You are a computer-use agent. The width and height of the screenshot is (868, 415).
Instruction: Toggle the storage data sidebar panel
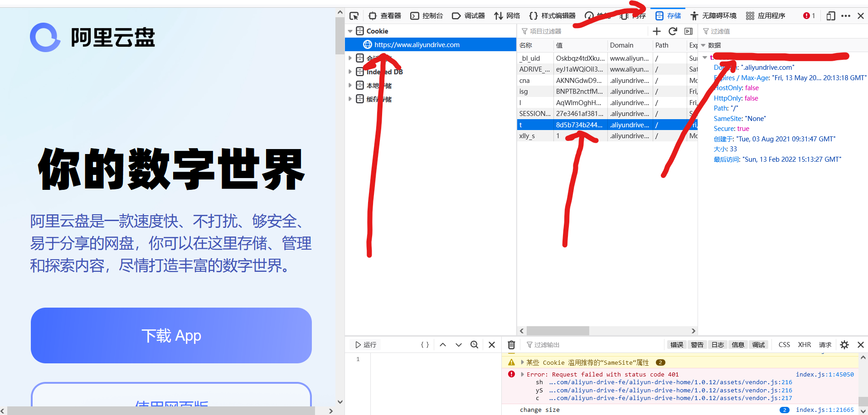[x=689, y=31]
